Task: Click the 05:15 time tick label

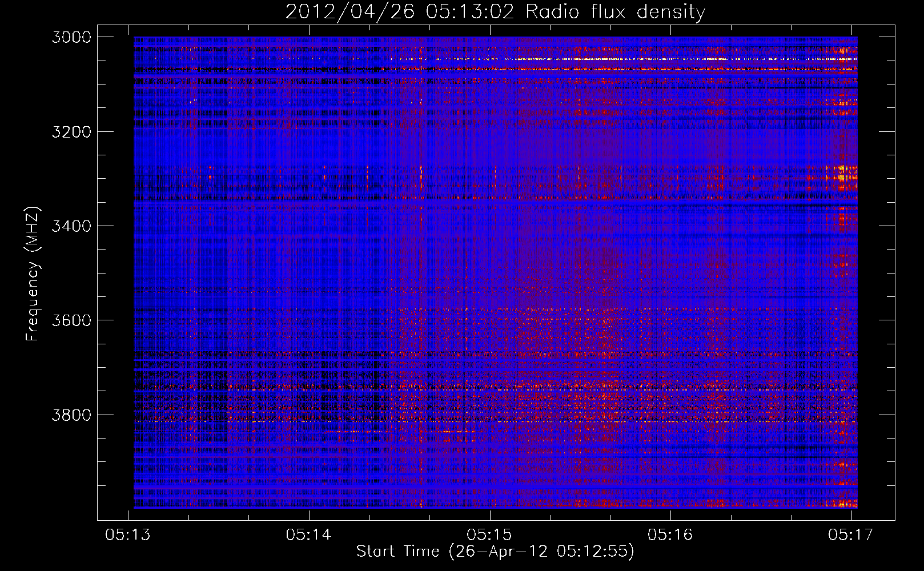Action: [x=489, y=534]
